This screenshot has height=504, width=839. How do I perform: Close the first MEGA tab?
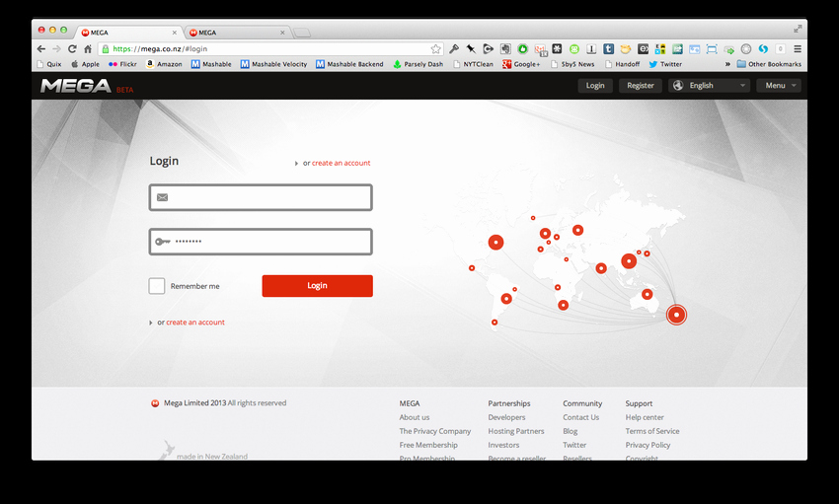174,33
